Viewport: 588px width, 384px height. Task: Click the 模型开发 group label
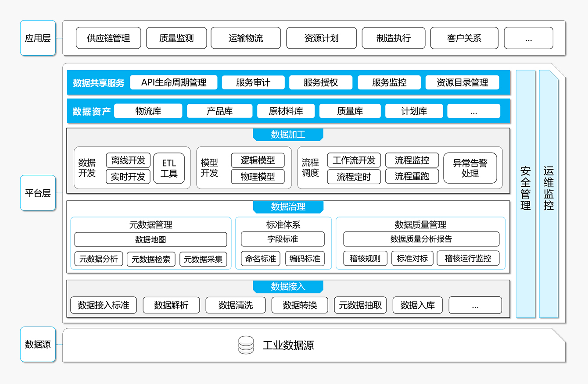tap(209, 168)
